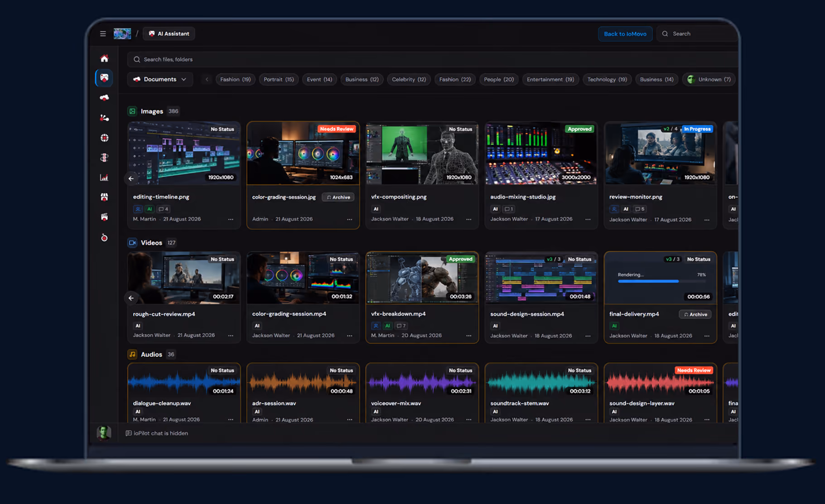
Task: Click the chevron left of the category chips
Action: tap(207, 79)
